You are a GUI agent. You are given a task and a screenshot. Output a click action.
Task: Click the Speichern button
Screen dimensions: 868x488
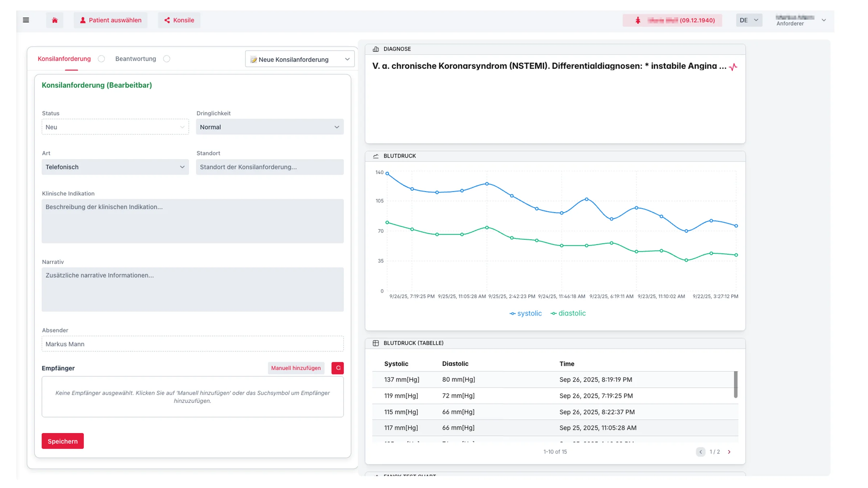click(x=63, y=441)
